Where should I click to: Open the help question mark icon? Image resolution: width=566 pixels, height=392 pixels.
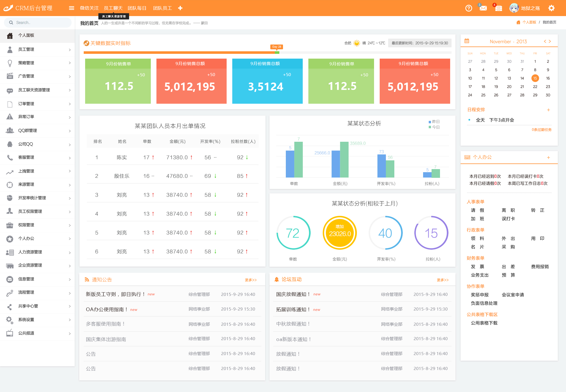coord(468,8)
